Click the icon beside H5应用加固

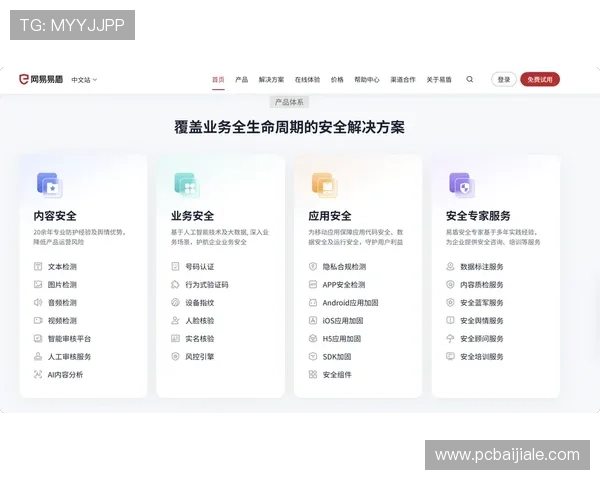[313, 338]
